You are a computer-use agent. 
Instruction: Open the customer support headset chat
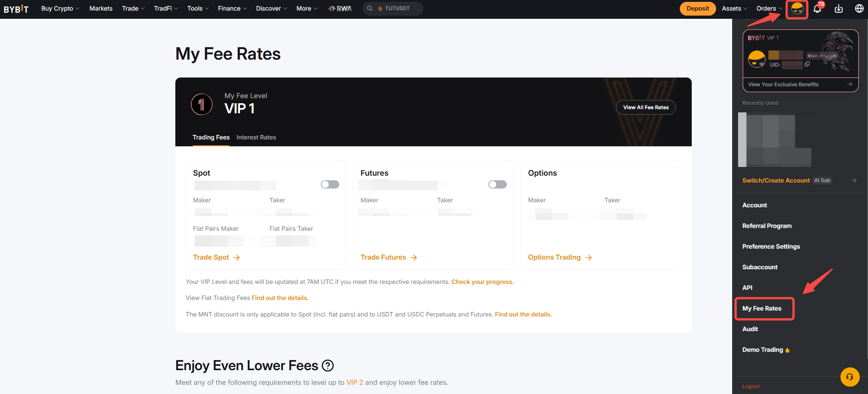point(850,377)
